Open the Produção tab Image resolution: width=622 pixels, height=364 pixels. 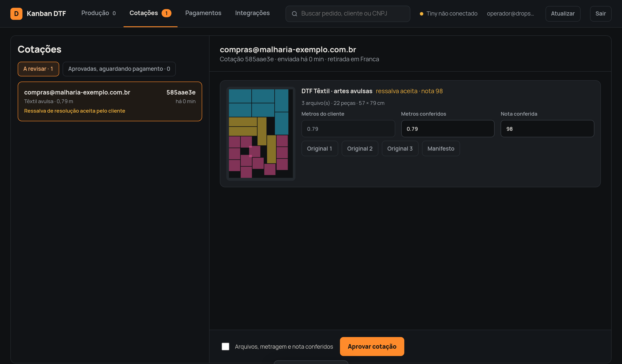pos(98,13)
